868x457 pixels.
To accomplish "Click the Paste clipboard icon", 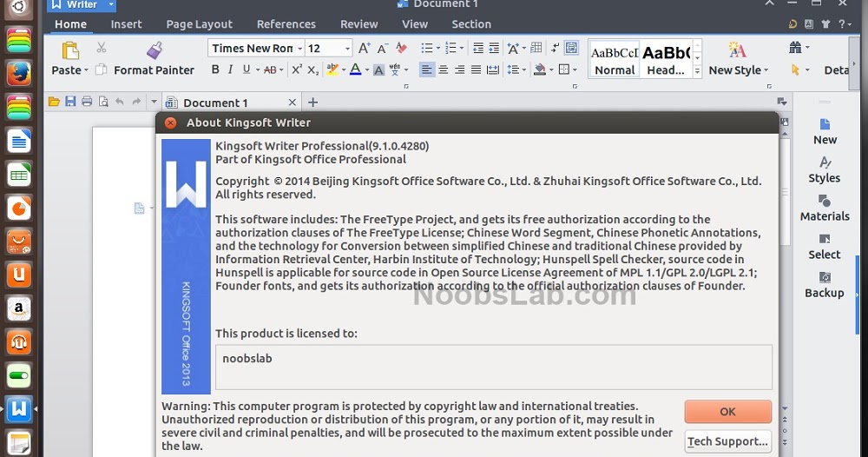I will click(69, 50).
